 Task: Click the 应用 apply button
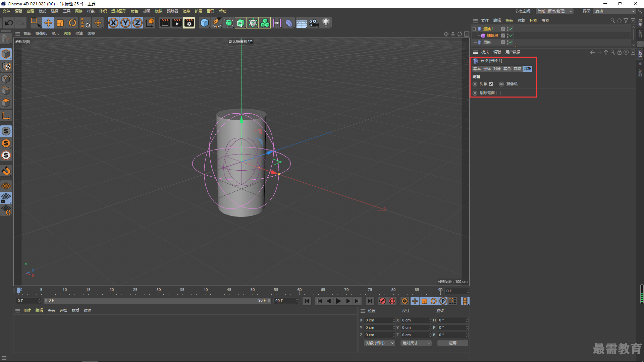453,343
